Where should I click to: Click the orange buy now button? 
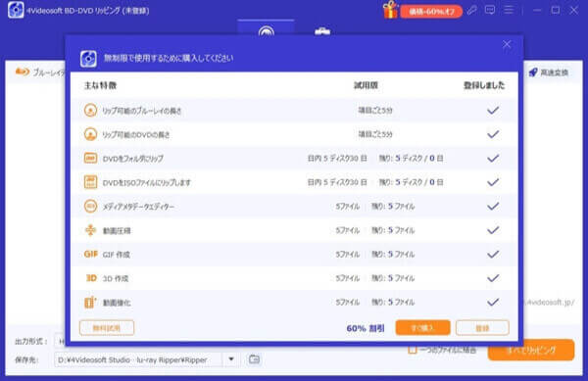pos(422,328)
